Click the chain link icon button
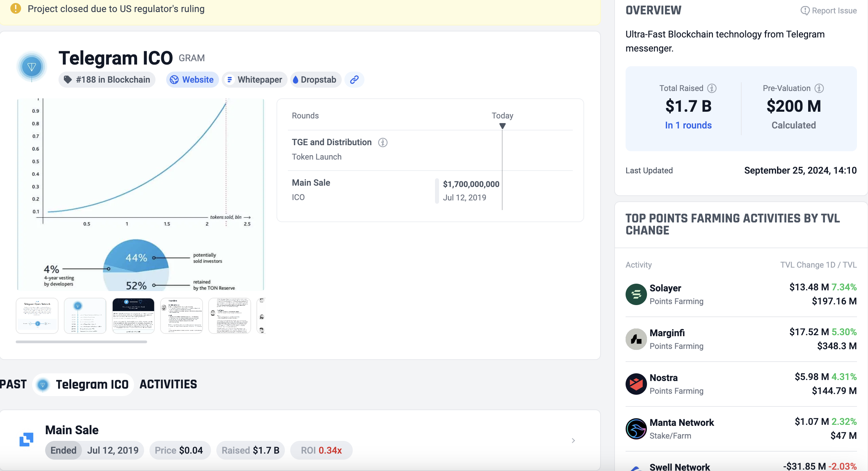The height and width of the screenshot is (471, 868). tap(354, 80)
